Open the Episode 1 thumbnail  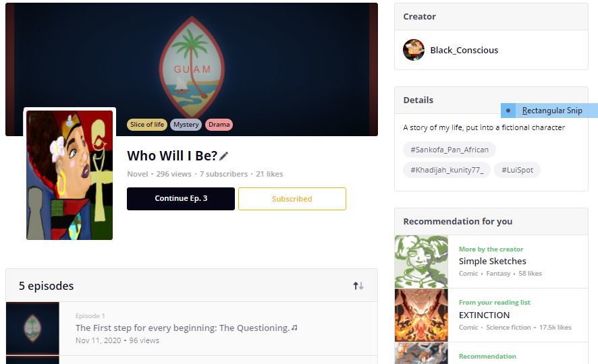(x=33, y=328)
